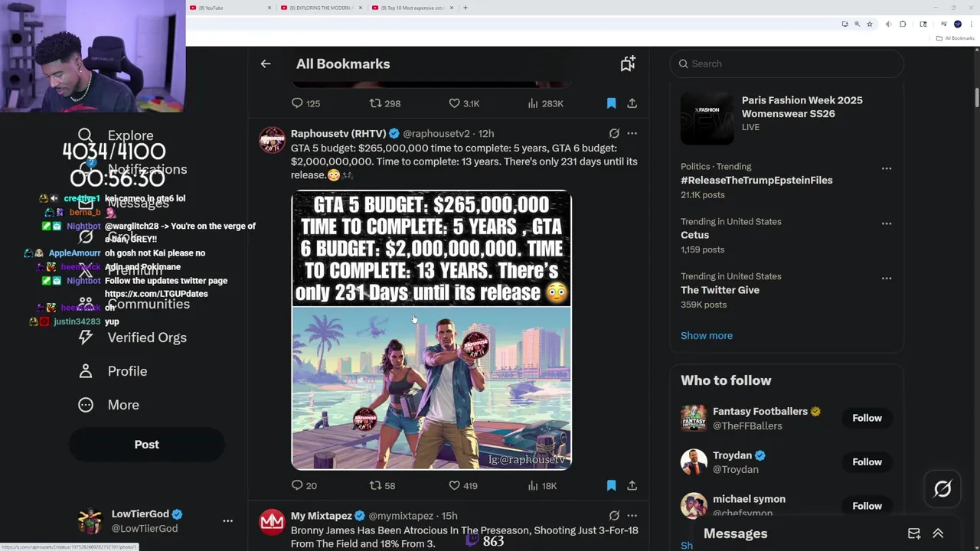The image size is (980, 551).
Task: Open more options on My Mixtapez post
Action: coord(632,516)
